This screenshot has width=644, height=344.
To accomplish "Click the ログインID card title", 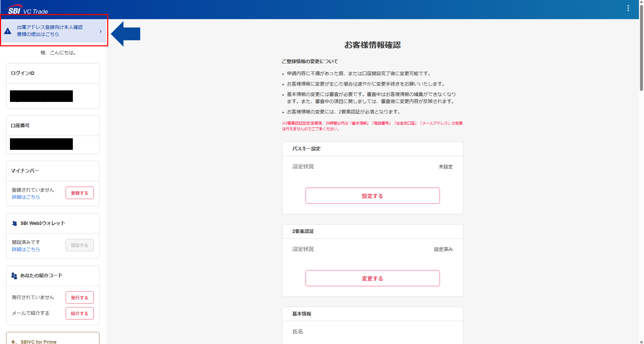I will coord(23,73).
